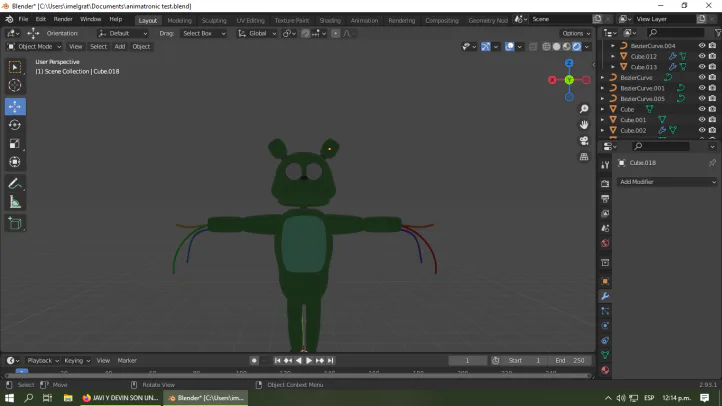Click the outliner search field
Image resolution: width=722 pixels, height=406 pixels.
675,33
